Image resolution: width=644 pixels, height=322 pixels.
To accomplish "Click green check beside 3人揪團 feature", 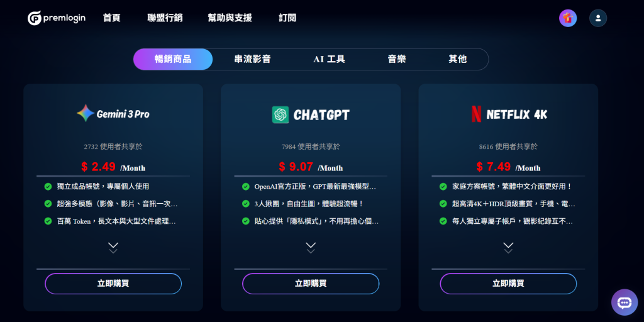I will coord(246,204).
